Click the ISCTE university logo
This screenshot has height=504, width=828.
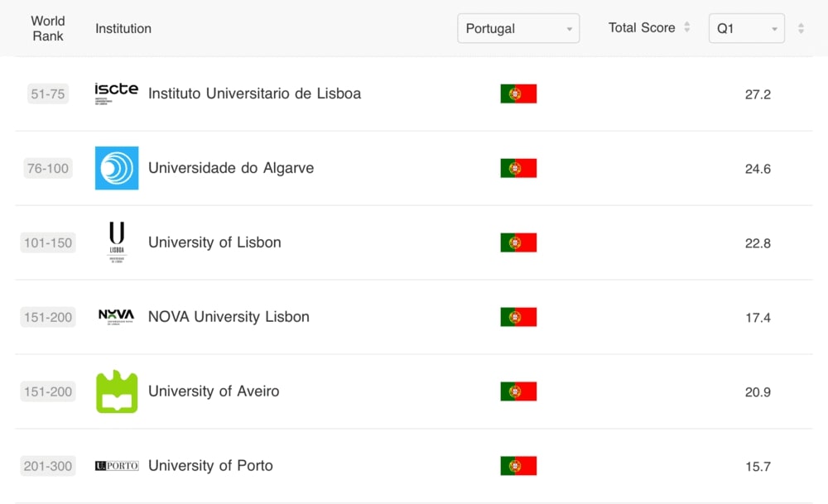[x=117, y=94]
